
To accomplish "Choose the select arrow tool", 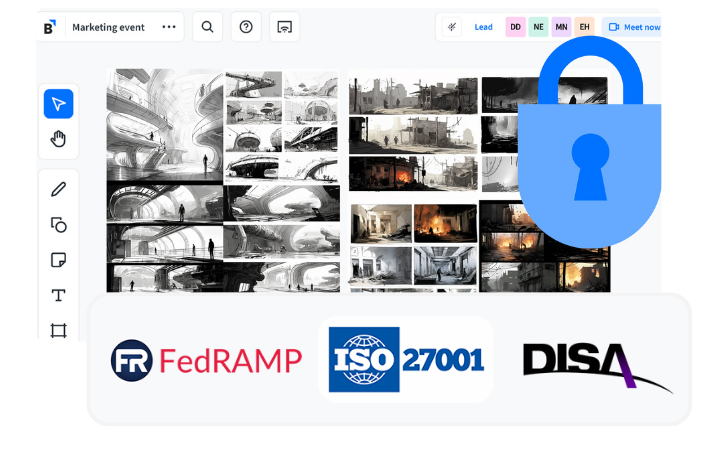I will 58,104.
